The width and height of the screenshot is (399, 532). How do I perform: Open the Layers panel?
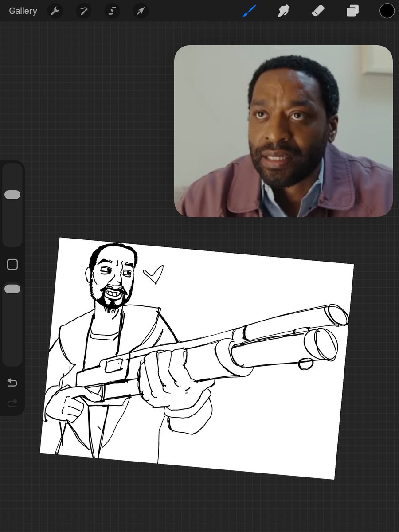click(353, 11)
